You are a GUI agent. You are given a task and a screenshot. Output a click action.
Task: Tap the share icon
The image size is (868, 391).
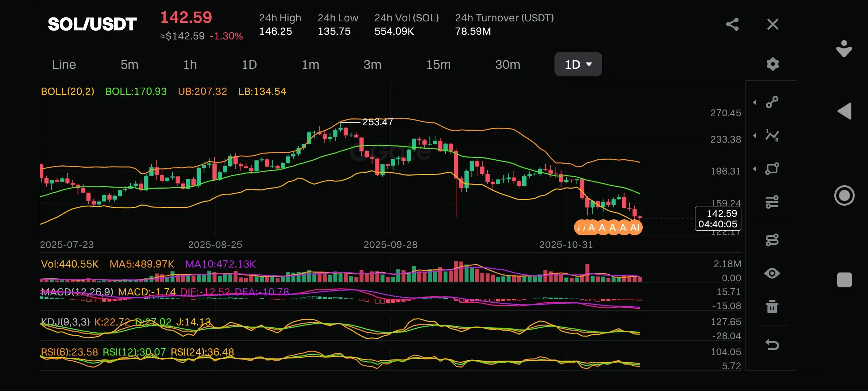(732, 25)
